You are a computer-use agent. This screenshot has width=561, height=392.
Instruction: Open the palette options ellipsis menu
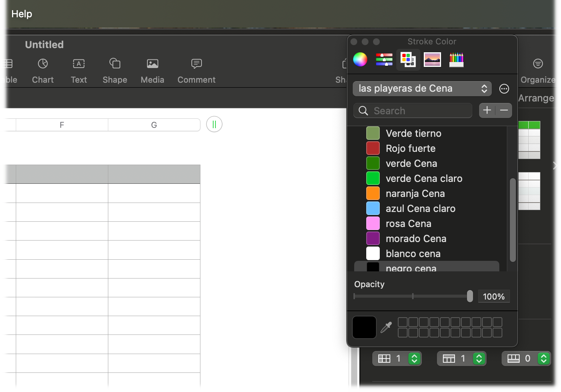pyautogui.click(x=504, y=89)
